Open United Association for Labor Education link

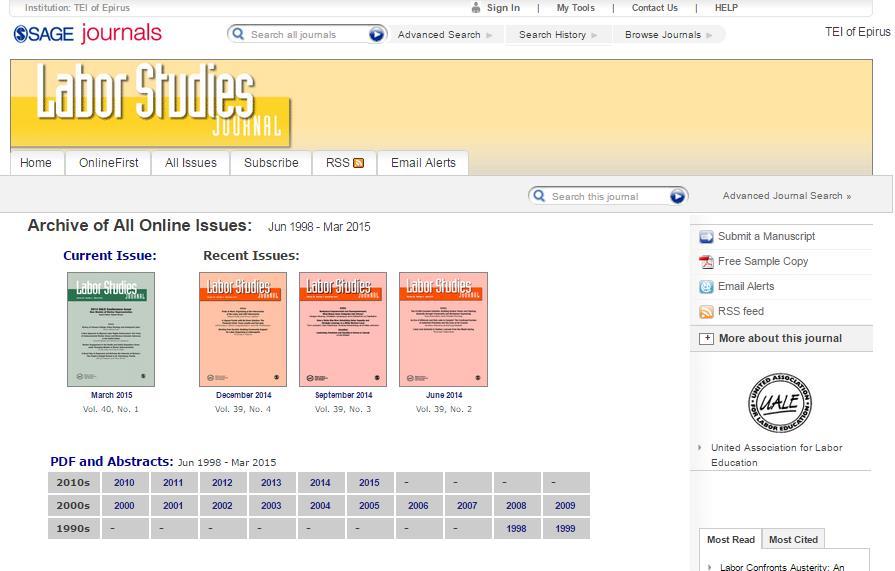tap(776, 455)
